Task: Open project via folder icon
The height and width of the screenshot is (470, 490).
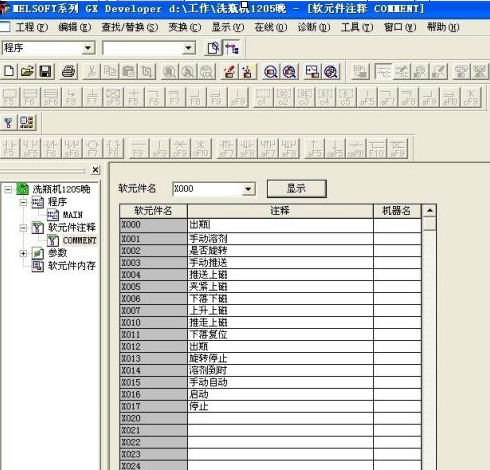Action: (27, 71)
